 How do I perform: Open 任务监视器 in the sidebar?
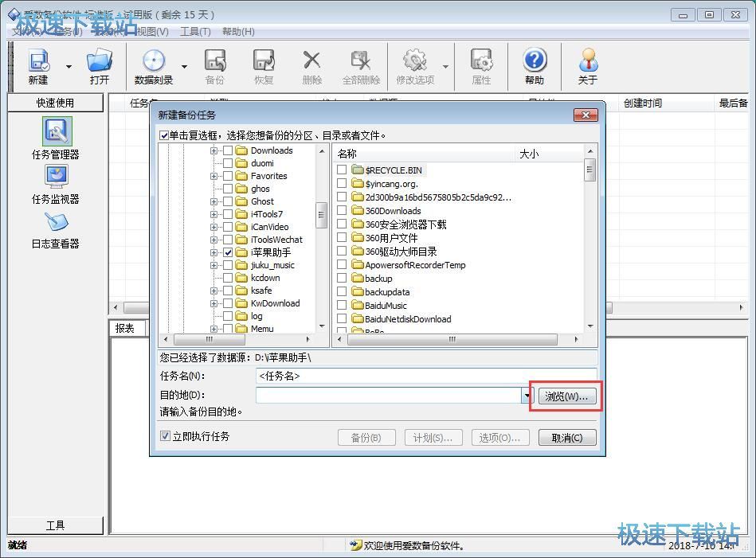click(x=56, y=185)
